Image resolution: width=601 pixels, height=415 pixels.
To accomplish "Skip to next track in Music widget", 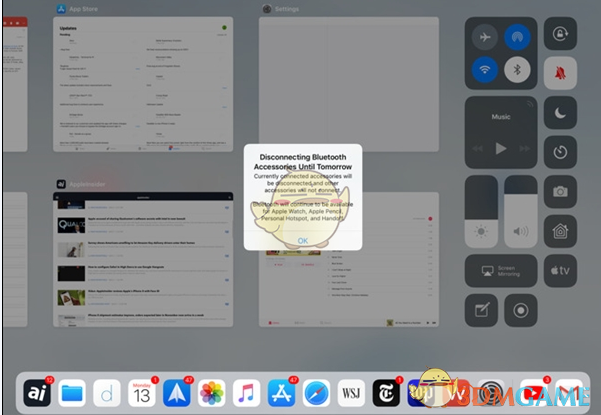I will point(525,149).
